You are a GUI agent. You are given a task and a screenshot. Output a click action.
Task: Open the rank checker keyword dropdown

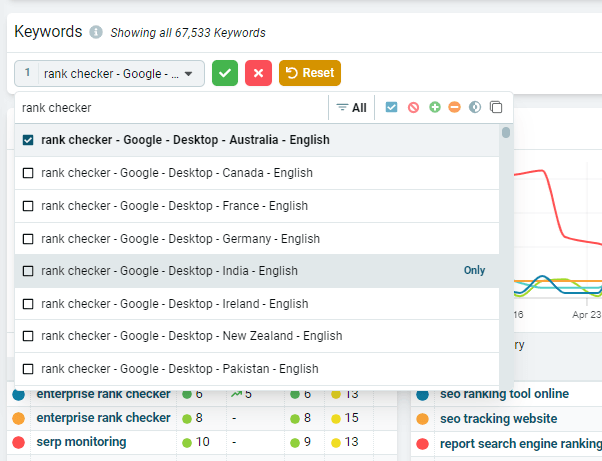coord(109,73)
